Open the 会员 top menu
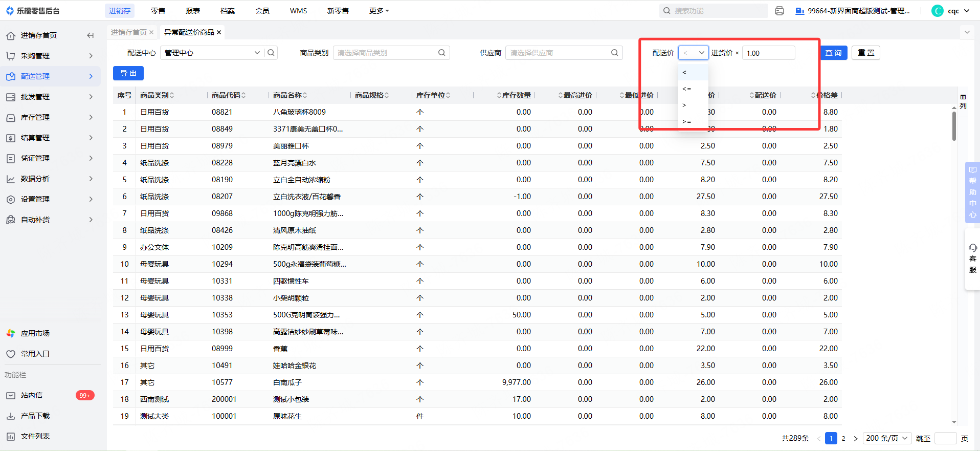This screenshot has width=980, height=451. click(x=262, y=11)
